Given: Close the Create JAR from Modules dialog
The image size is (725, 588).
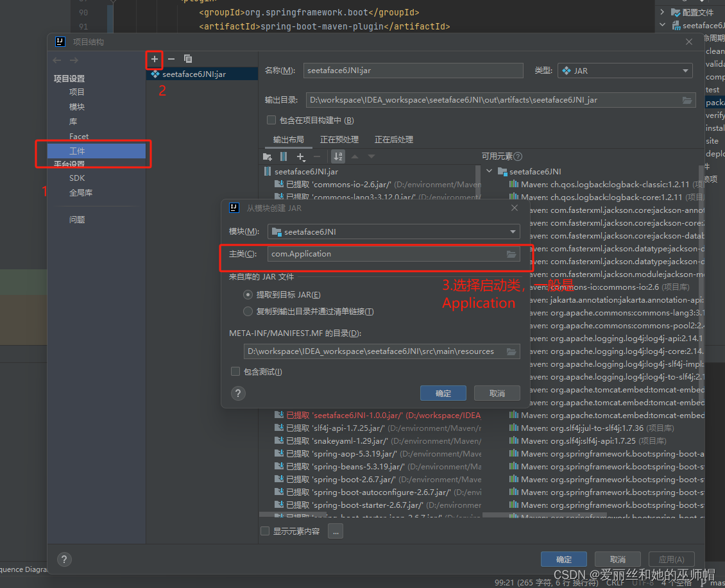Looking at the screenshot, I should click(515, 208).
